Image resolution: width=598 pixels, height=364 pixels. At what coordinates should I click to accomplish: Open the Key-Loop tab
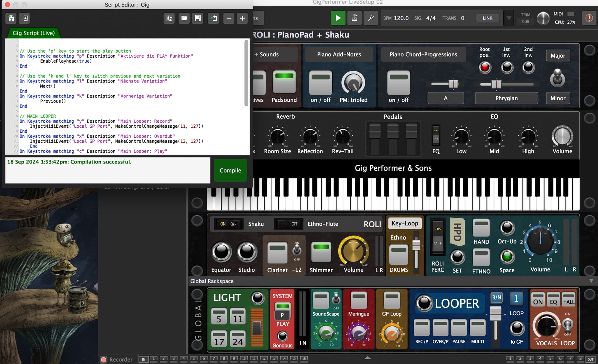pos(405,223)
